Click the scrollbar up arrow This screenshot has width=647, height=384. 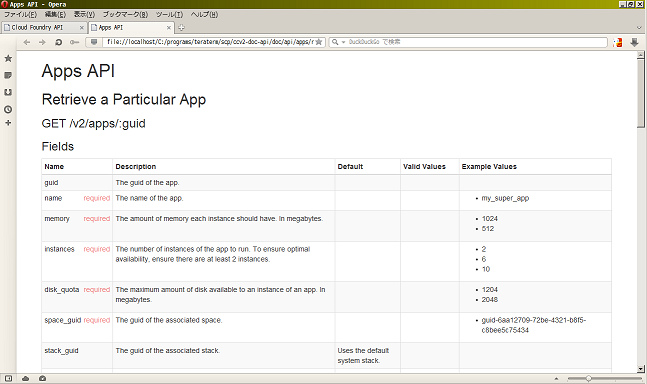pos(640,54)
